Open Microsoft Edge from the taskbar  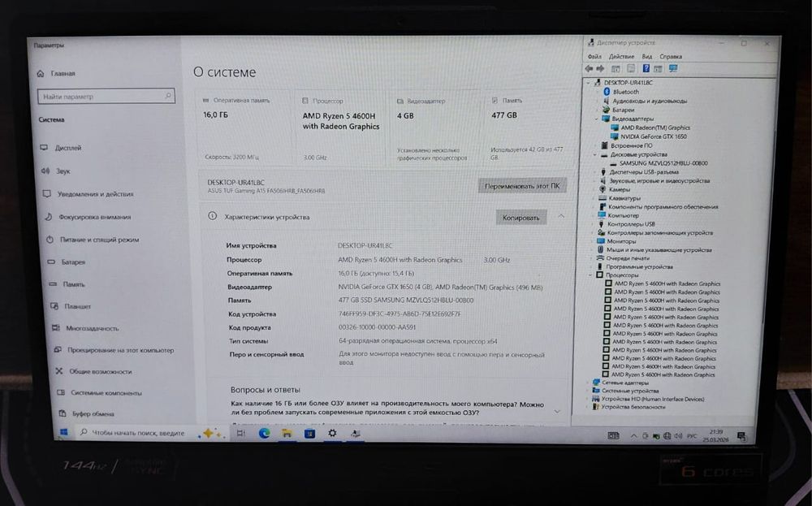[264, 433]
